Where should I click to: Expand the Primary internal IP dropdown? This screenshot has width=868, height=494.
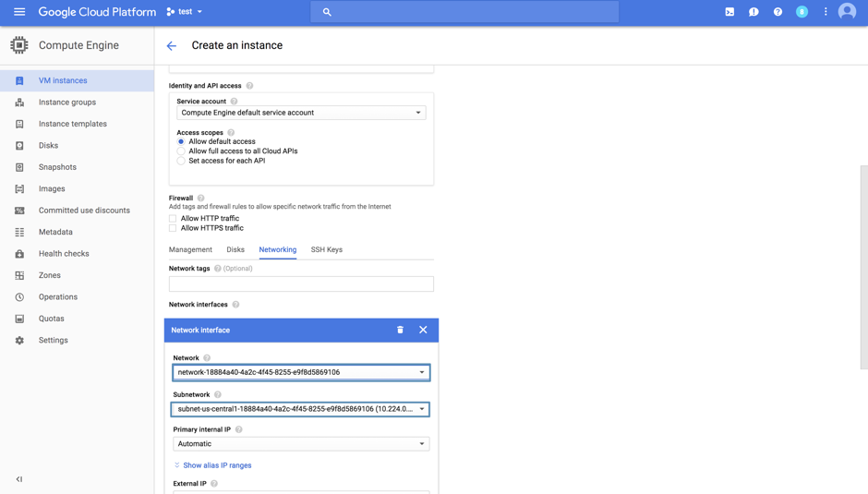301,444
